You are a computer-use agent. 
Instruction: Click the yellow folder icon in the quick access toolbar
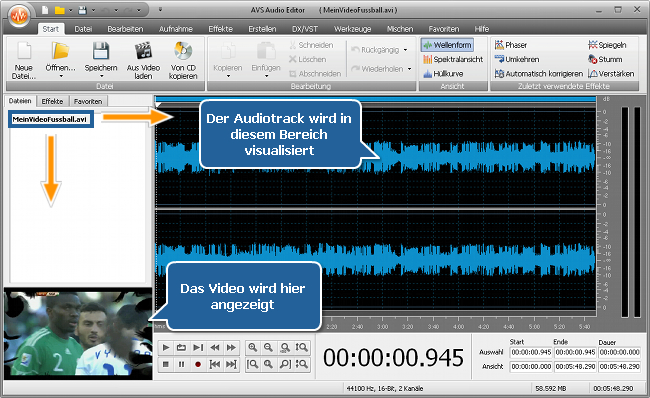60,10
